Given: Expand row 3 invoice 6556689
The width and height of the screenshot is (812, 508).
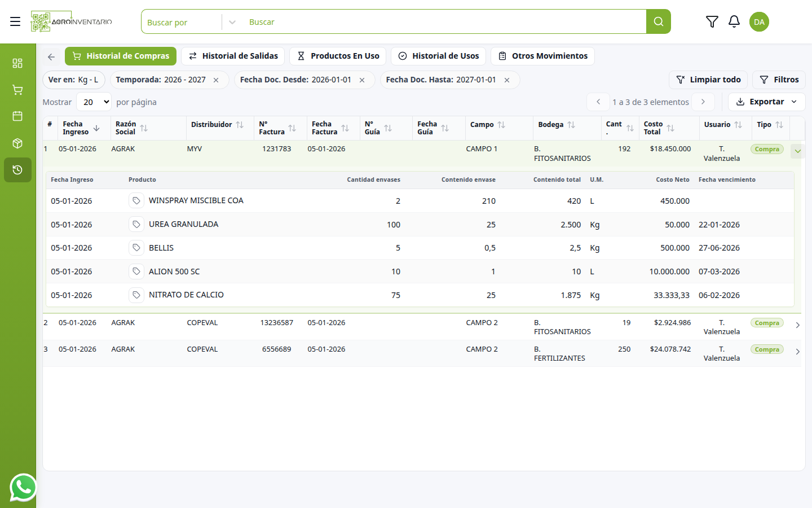Looking at the screenshot, I should click(x=797, y=352).
